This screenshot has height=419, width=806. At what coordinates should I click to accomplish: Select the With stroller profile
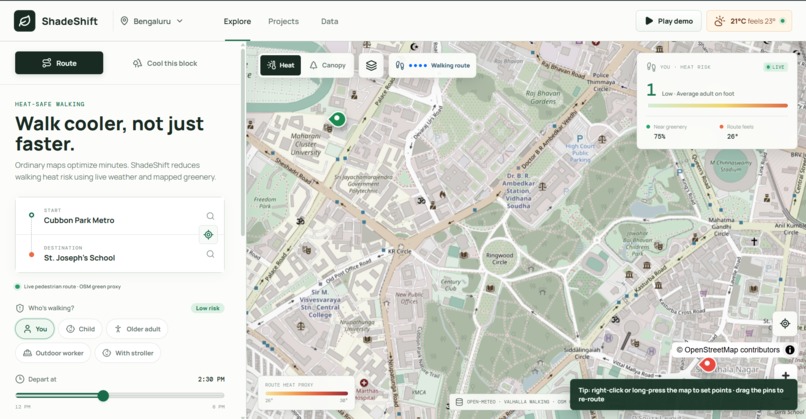pos(128,353)
